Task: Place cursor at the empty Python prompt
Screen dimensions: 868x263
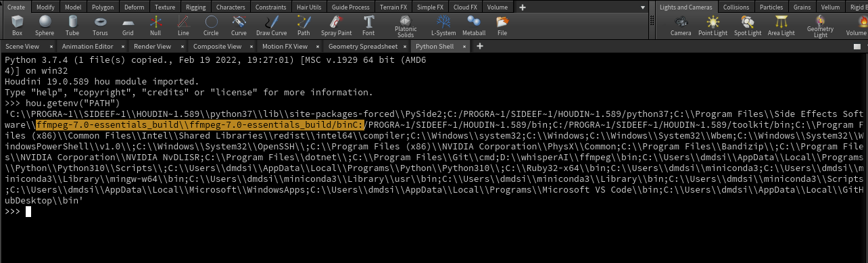Action: (28, 212)
